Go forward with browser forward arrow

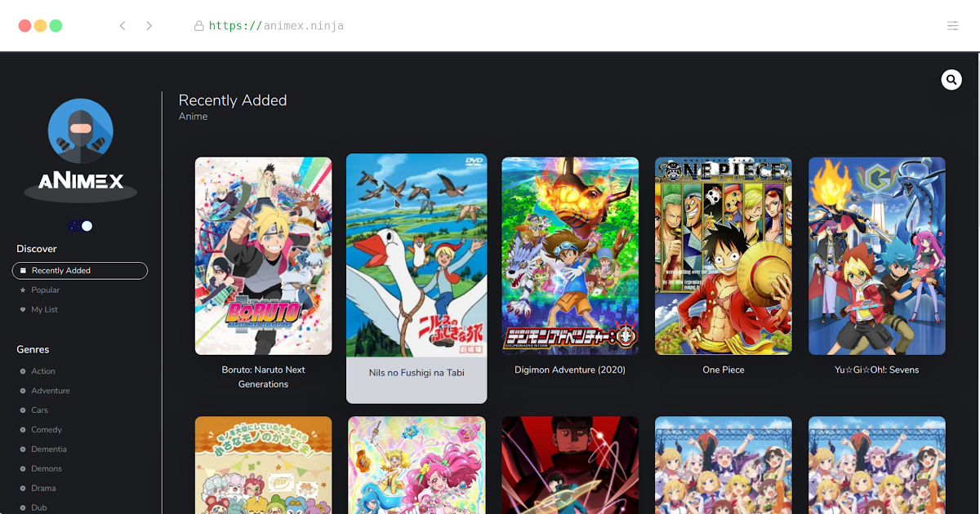tap(149, 26)
